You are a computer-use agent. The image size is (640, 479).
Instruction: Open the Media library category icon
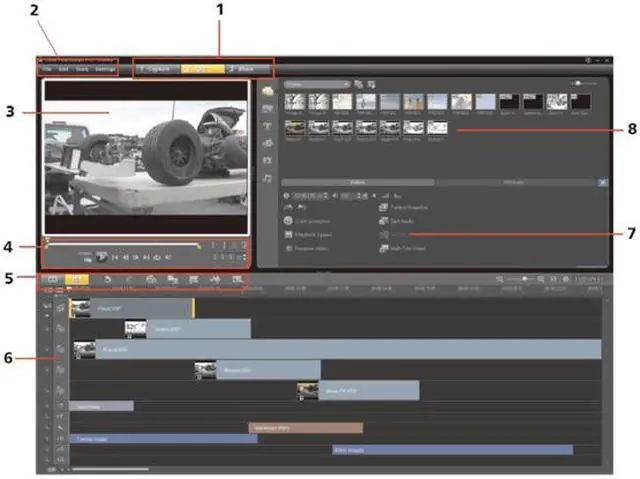click(x=268, y=91)
